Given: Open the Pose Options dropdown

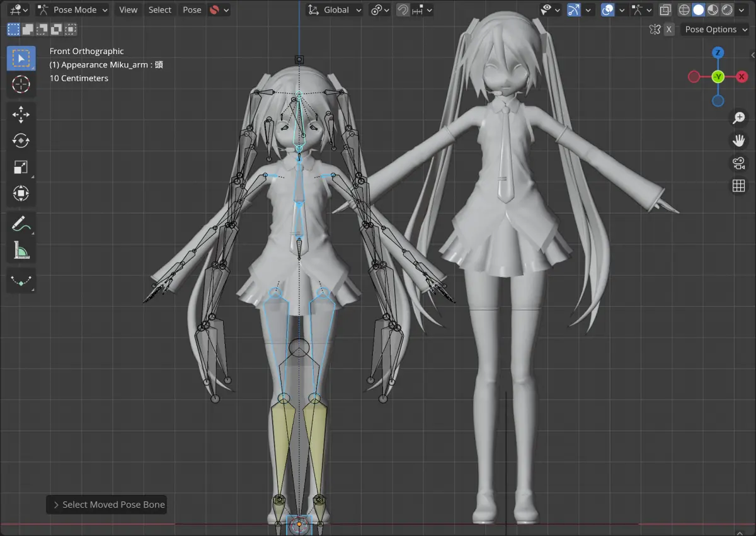Looking at the screenshot, I should [x=715, y=29].
